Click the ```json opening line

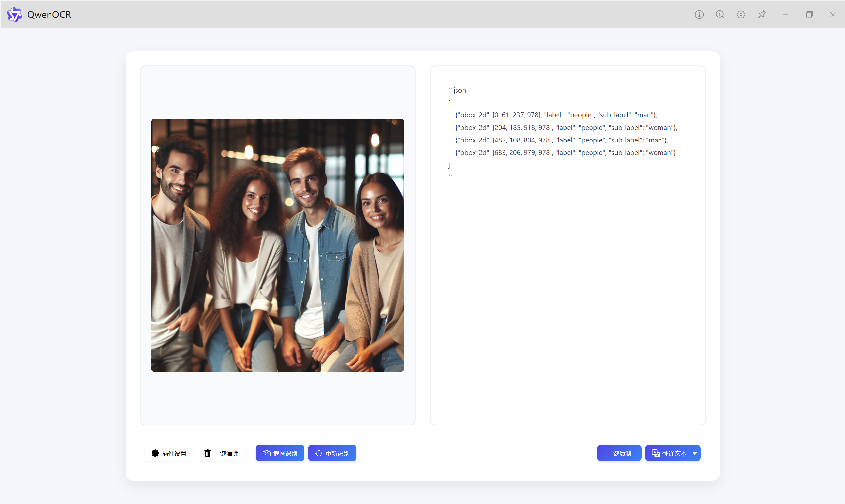click(457, 90)
